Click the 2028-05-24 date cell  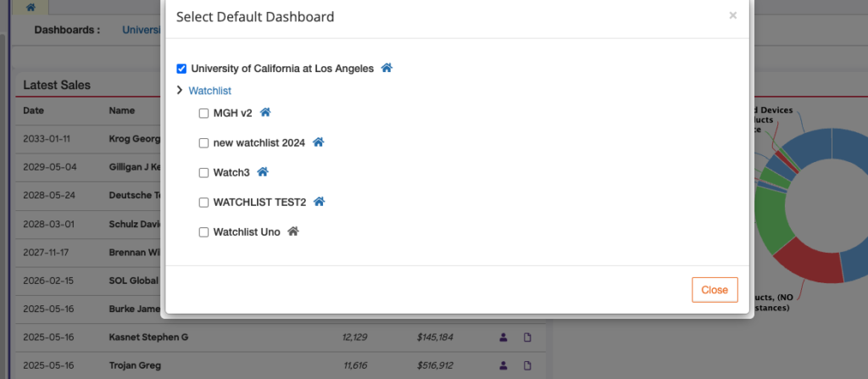click(x=50, y=196)
